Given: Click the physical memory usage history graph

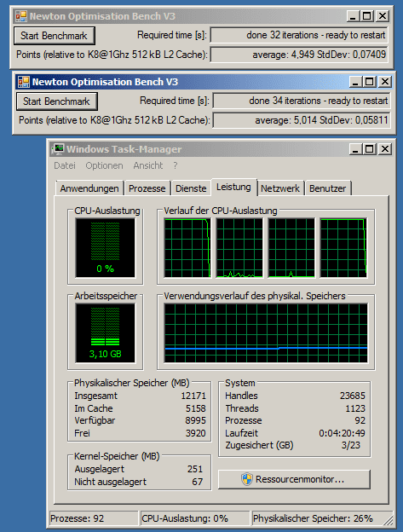Looking at the screenshot, I should pos(266,333).
